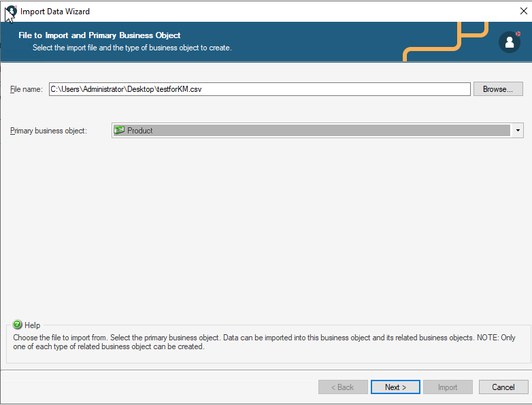Click the 'Help' group box caption
Image resolution: width=532 pixels, height=405 pixels.
pyautogui.click(x=32, y=325)
